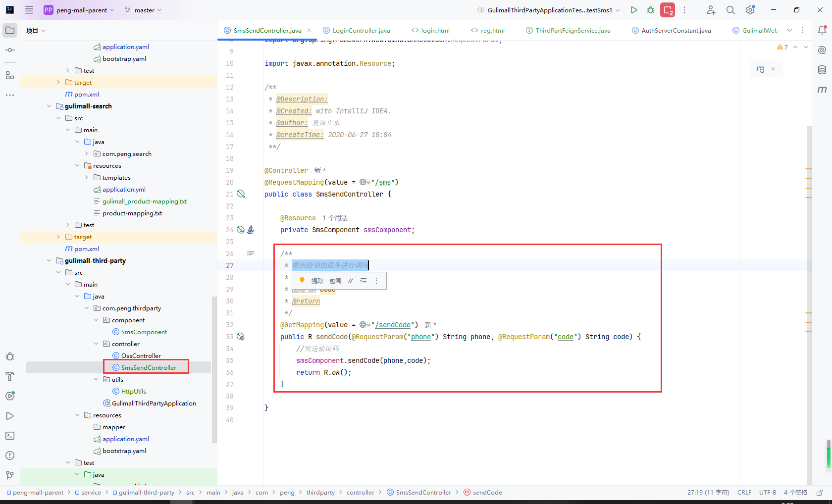The image size is (832, 504).
Task: Click the intention light bulb
Action: coord(302,281)
